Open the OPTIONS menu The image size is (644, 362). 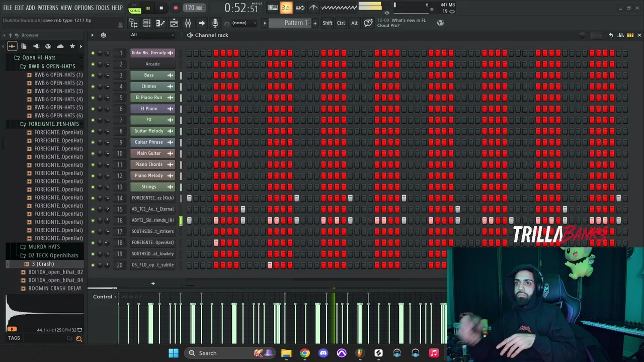point(84,8)
